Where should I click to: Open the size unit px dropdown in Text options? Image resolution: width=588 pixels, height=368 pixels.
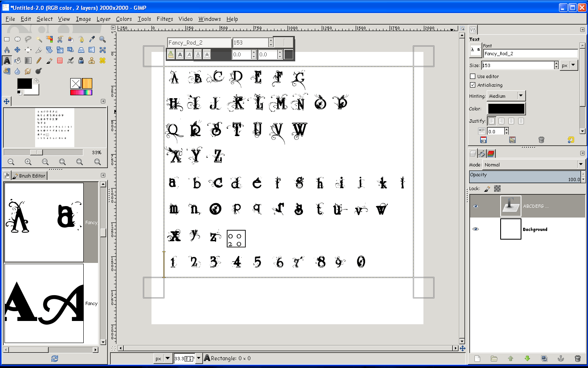[569, 65]
